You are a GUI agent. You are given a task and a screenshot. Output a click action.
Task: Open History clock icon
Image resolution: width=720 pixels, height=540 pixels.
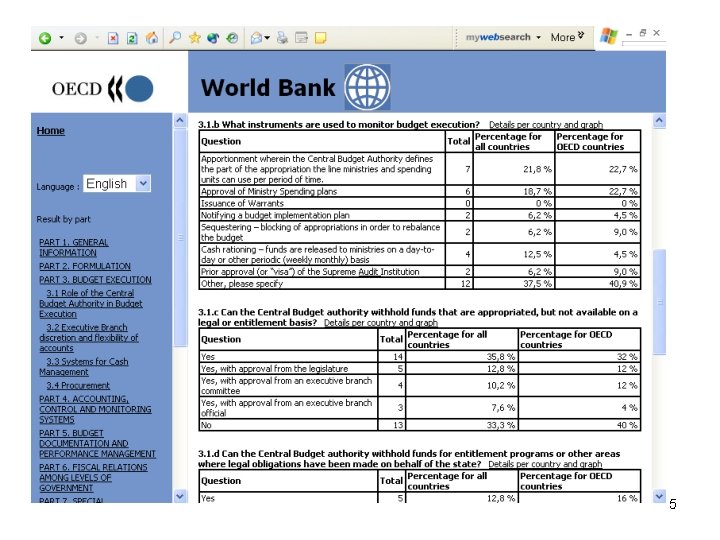coord(232,38)
